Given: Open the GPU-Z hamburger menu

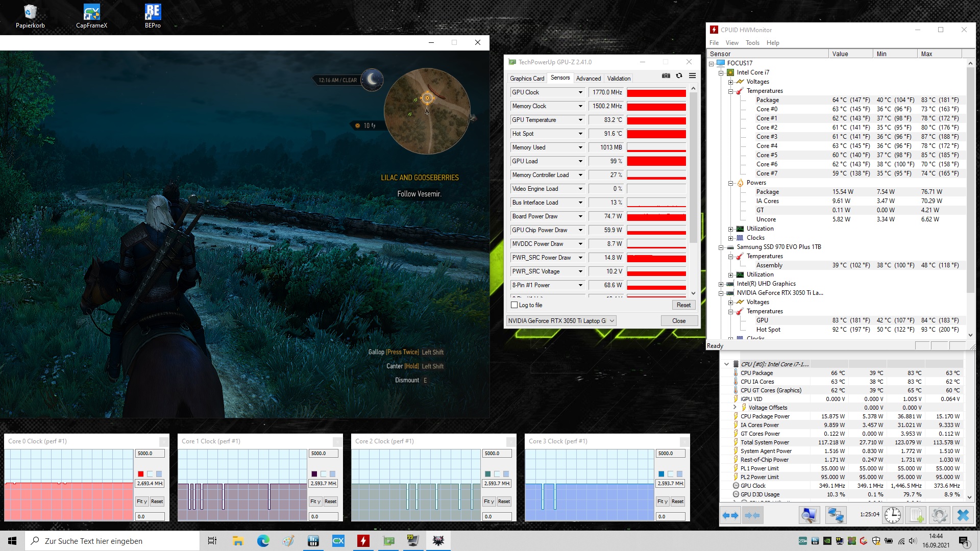Looking at the screenshot, I should (x=692, y=76).
